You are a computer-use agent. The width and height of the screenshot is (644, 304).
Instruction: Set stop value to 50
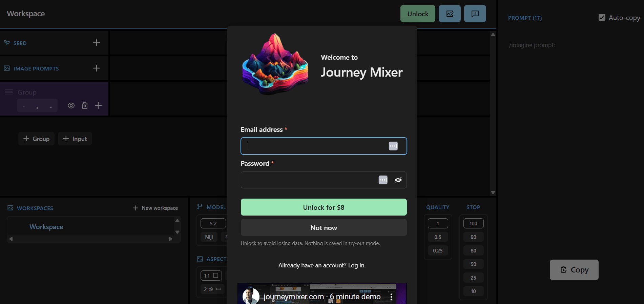pos(473,264)
